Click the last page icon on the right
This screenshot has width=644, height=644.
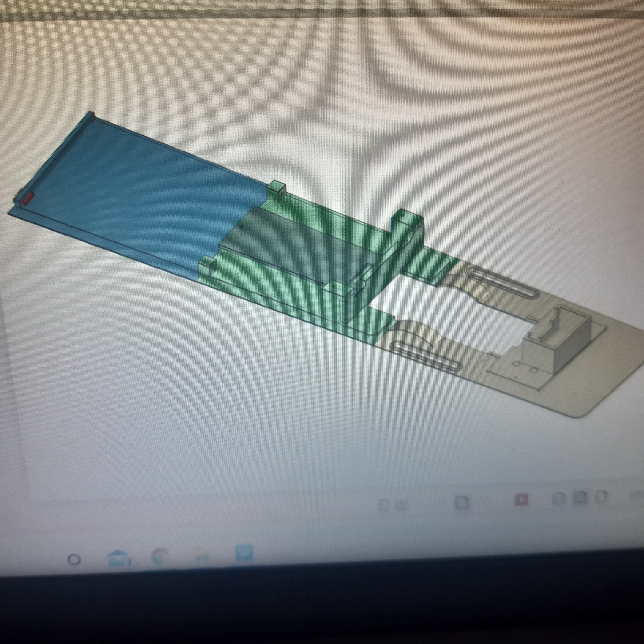[601, 496]
